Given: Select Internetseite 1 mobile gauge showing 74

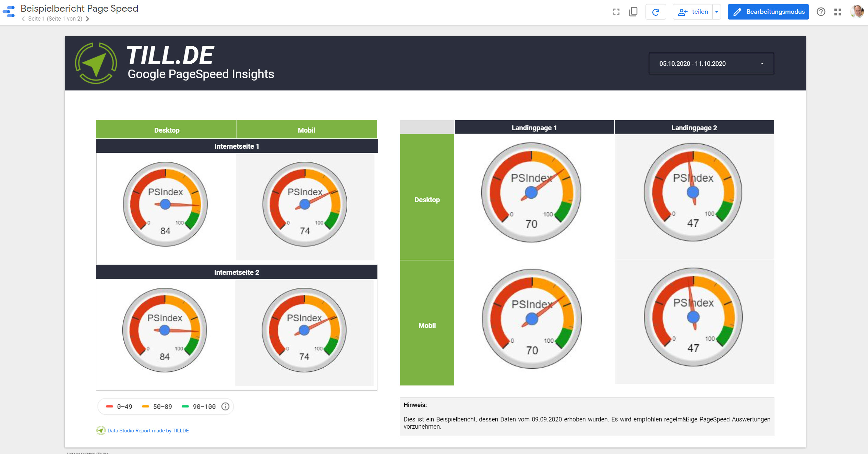Looking at the screenshot, I should point(305,204).
